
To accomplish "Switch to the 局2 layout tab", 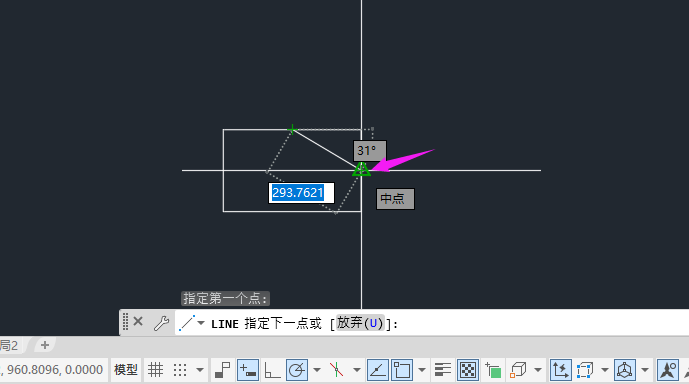I will (9, 345).
